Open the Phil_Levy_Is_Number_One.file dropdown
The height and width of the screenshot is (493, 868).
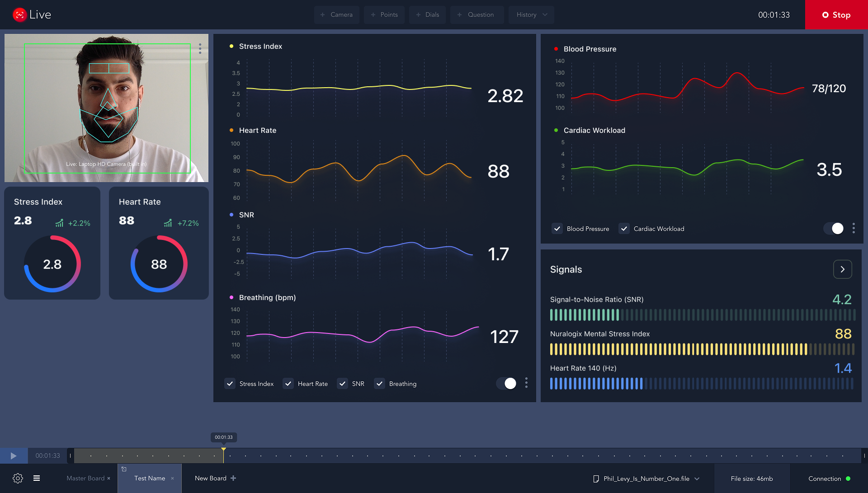[697, 479]
